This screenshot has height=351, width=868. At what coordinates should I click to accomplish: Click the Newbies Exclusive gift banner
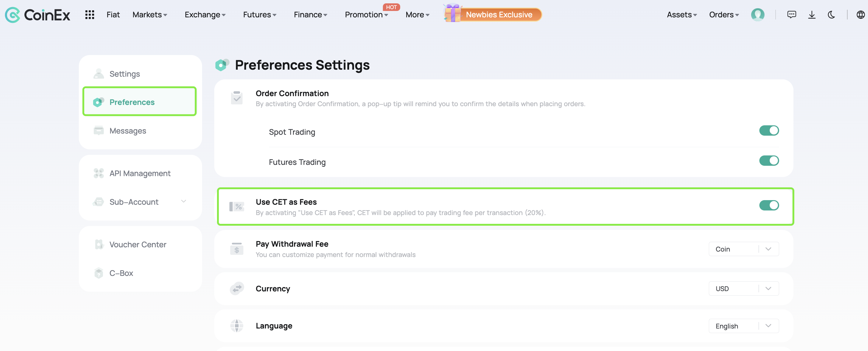click(x=492, y=14)
